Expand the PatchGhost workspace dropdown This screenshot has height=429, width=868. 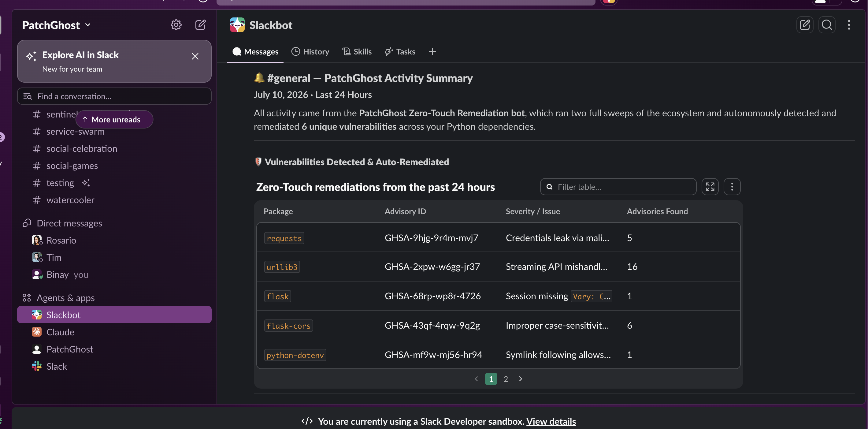[x=56, y=25]
